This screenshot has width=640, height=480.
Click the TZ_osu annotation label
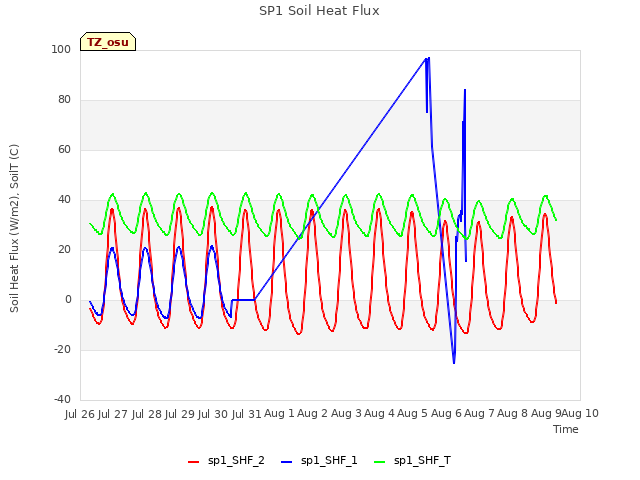pyautogui.click(x=108, y=42)
